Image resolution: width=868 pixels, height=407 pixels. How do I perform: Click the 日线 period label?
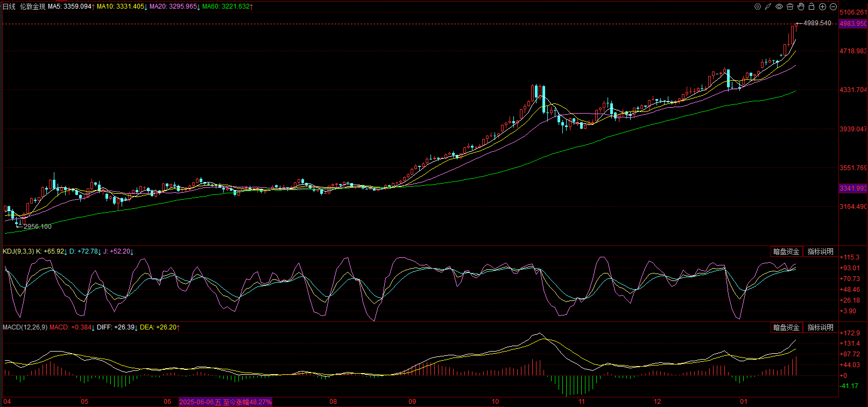point(9,6)
